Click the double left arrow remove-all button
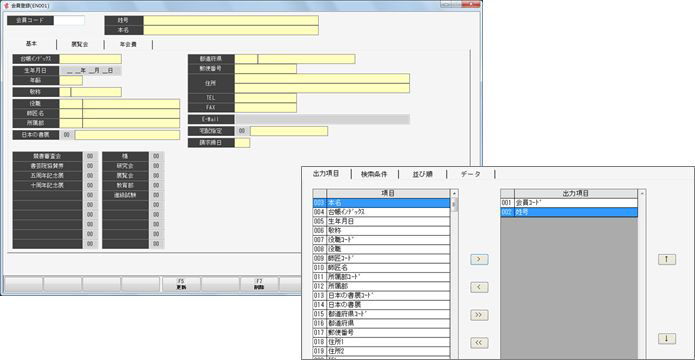This screenshot has height=360, width=695. (x=479, y=343)
